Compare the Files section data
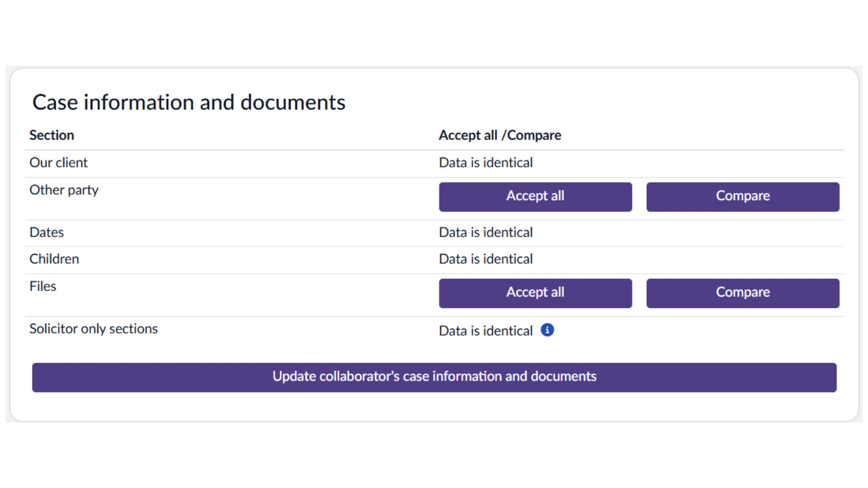The width and height of the screenshot is (868, 488). click(x=742, y=293)
